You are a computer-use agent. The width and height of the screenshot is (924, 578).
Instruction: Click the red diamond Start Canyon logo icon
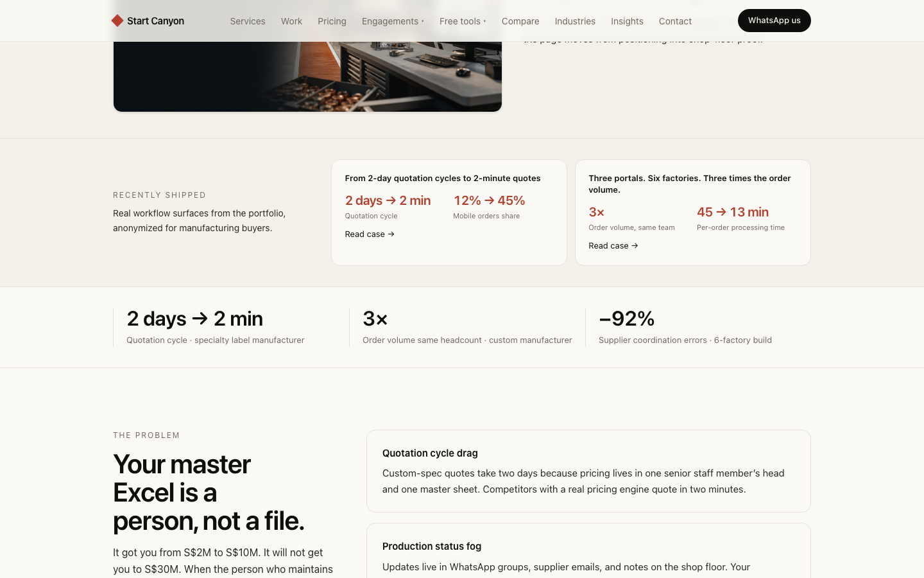pos(117,21)
